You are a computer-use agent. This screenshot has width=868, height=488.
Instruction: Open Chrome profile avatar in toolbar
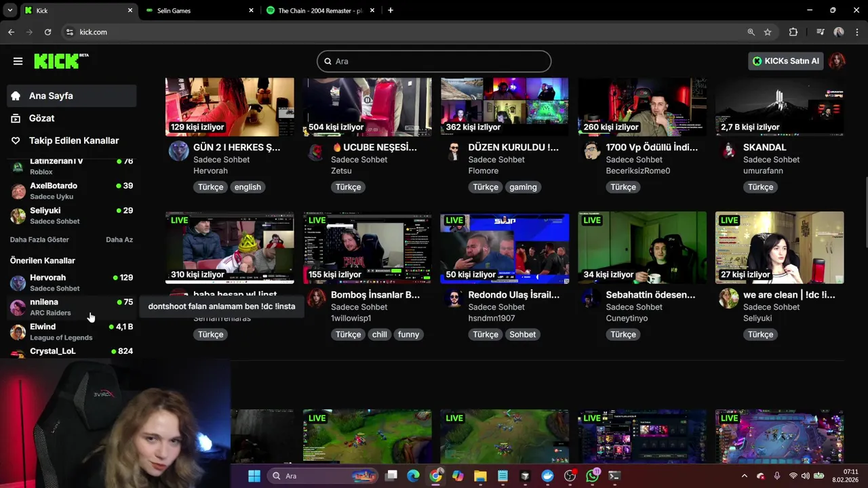839,32
